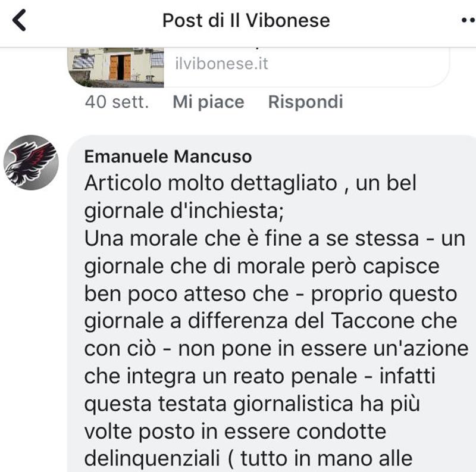Reply to the comment with Rispondi
Screen dimensions: 476x472
point(305,101)
